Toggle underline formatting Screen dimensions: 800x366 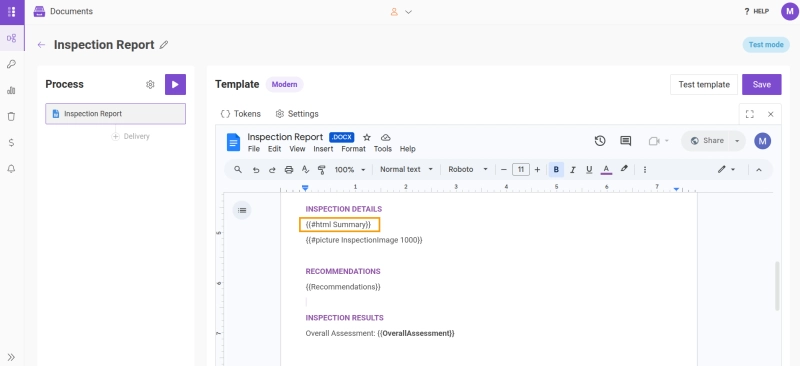589,169
